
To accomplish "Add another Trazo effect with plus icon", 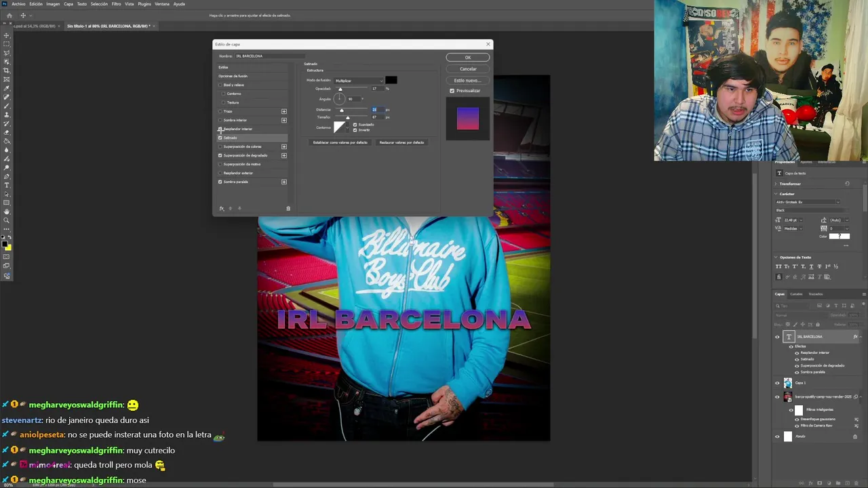I will [x=284, y=111].
